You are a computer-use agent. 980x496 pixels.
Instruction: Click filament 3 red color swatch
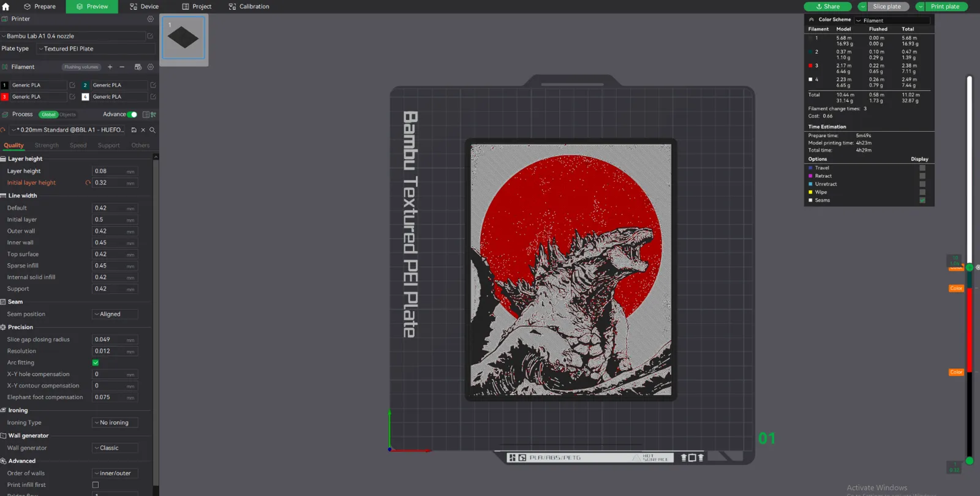[4, 97]
